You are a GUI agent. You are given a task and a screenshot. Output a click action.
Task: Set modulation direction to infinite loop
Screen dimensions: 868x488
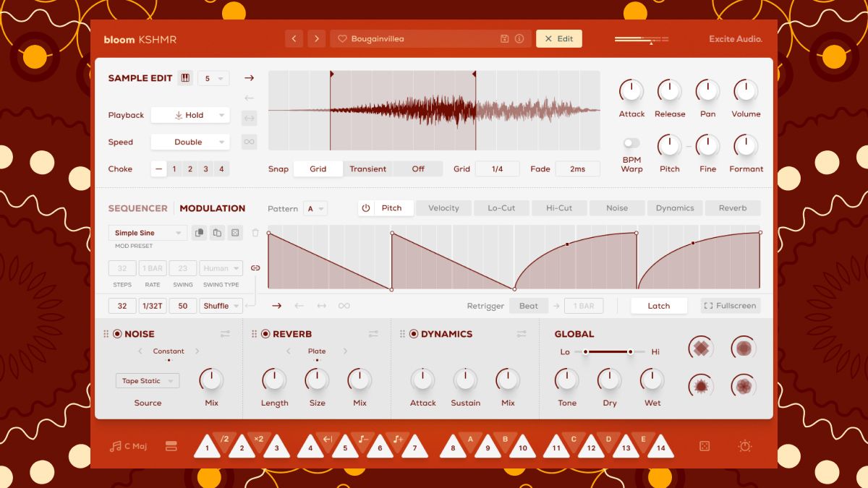click(344, 306)
